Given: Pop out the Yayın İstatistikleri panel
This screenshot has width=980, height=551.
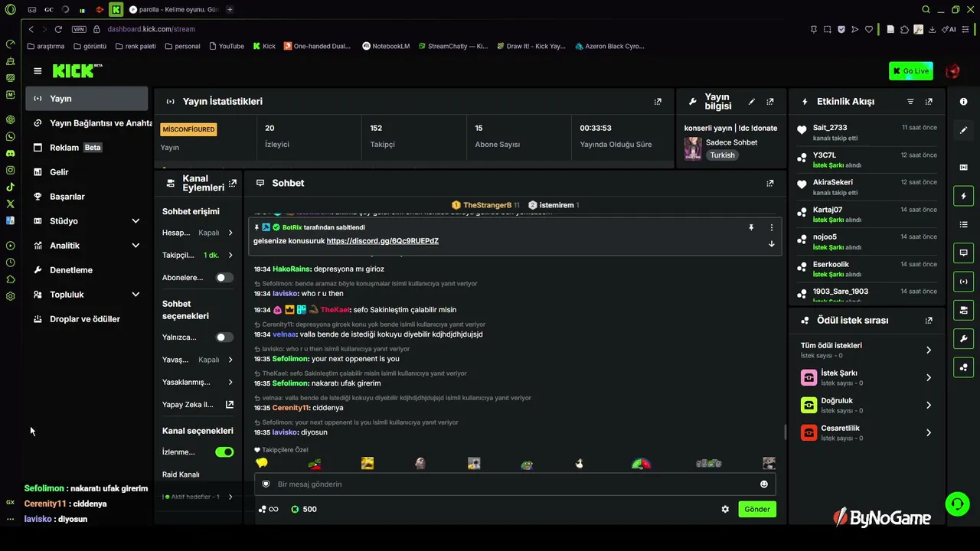Looking at the screenshot, I should [658, 101].
